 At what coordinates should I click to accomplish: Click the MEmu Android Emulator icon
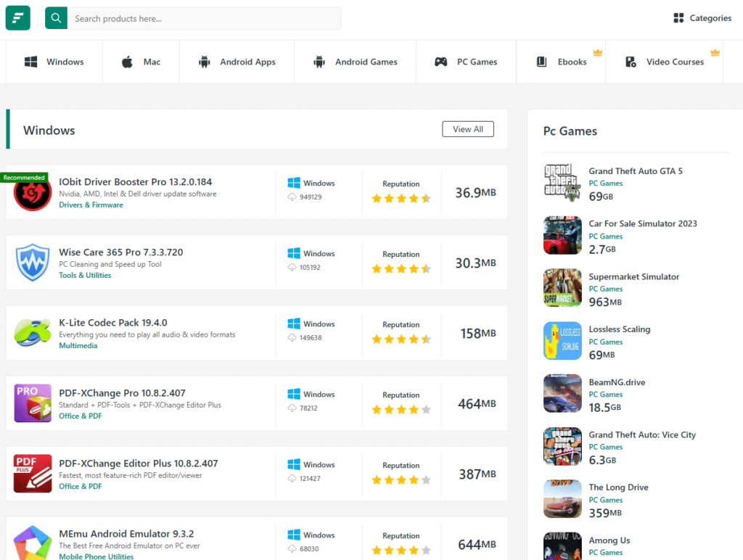tap(33, 541)
